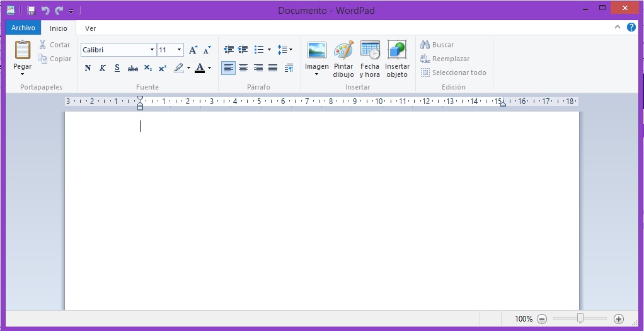
Task: Increase font size with grow font icon
Action: 193,50
